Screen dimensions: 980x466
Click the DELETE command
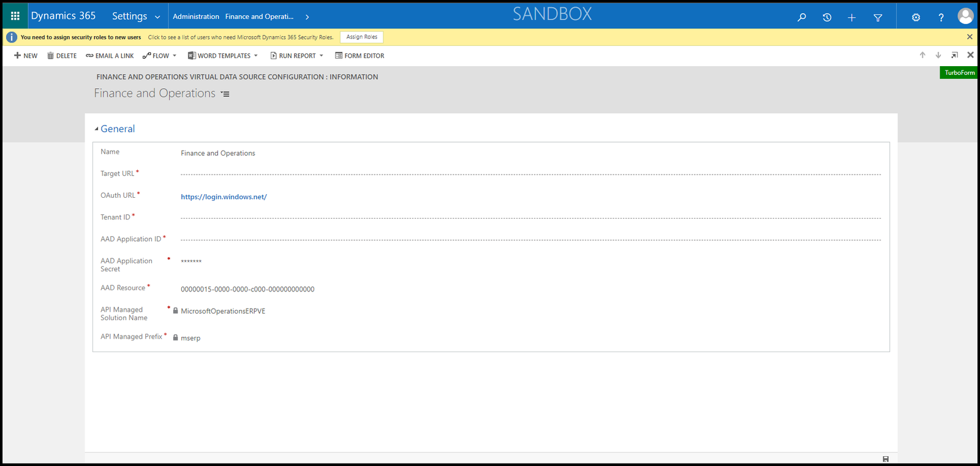pyautogui.click(x=62, y=56)
